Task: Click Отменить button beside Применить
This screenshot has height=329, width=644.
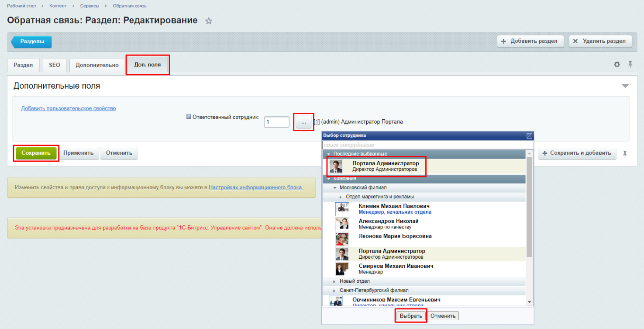Action: point(119,153)
